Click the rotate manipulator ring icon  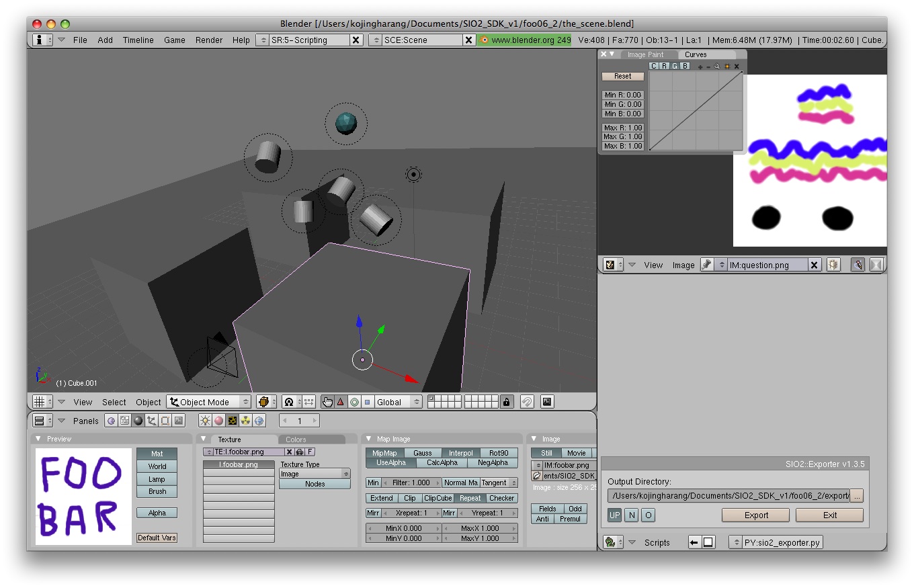coord(354,402)
